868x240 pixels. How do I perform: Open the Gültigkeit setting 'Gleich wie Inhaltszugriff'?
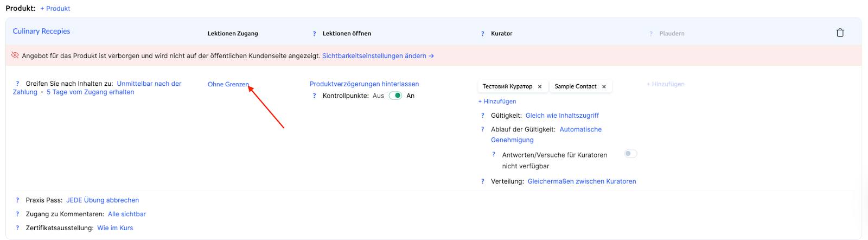[x=562, y=116]
